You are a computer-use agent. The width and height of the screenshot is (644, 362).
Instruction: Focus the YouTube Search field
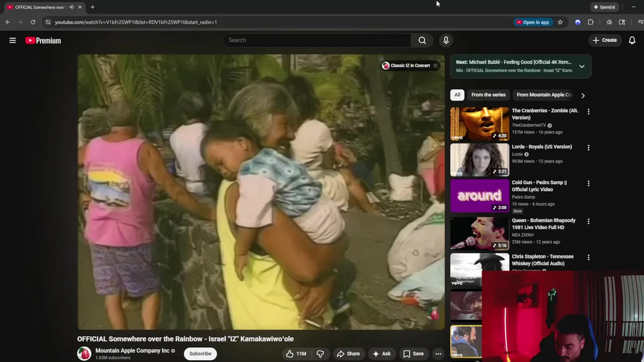(x=317, y=40)
